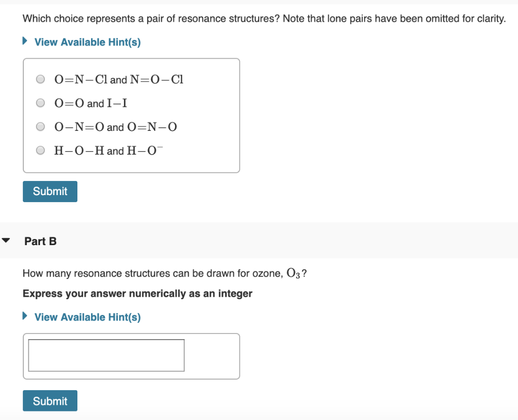Image resolution: width=518 pixels, height=420 pixels.
Task: Click the Part B header text
Action: 40,241
